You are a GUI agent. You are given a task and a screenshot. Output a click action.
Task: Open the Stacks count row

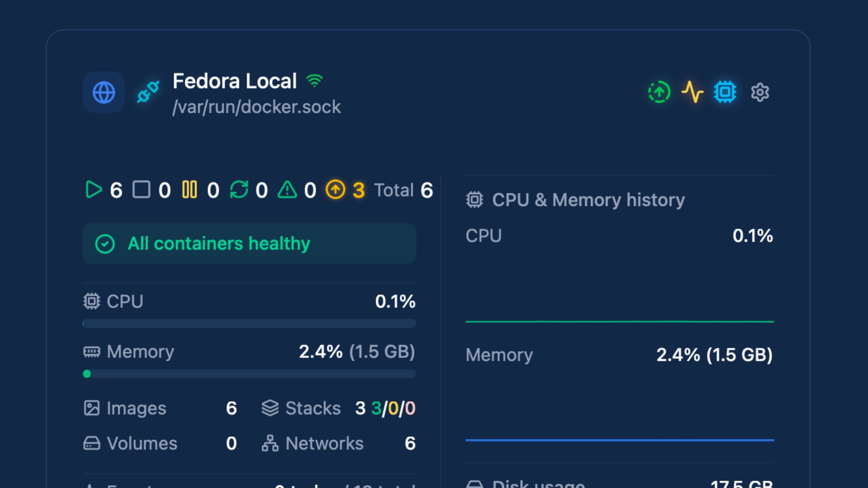[338, 408]
